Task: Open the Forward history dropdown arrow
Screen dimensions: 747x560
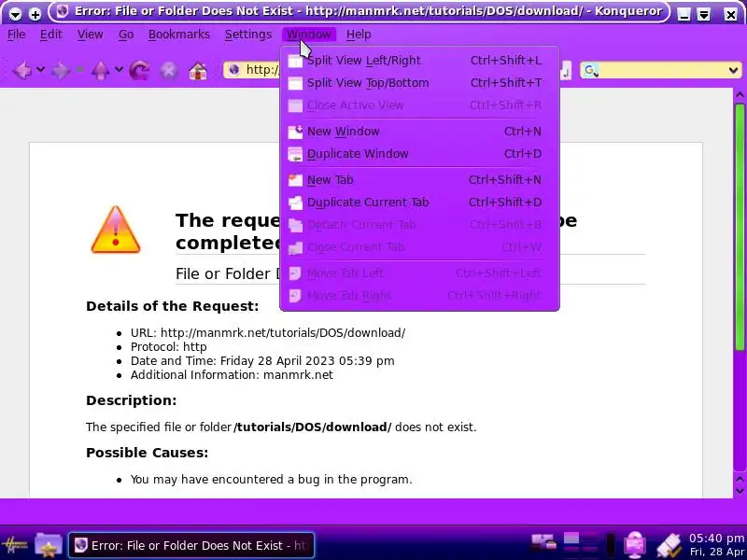Action: [x=79, y=69]
